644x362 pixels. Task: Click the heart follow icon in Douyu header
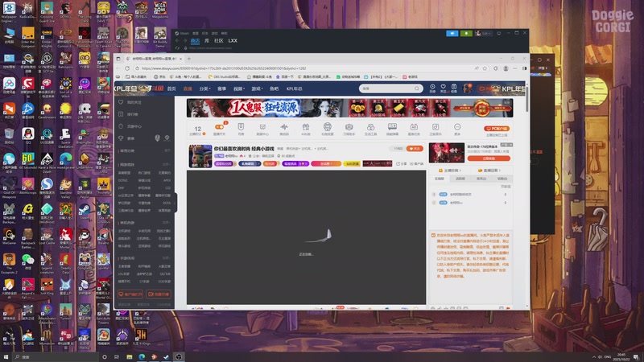coord(444,88)
